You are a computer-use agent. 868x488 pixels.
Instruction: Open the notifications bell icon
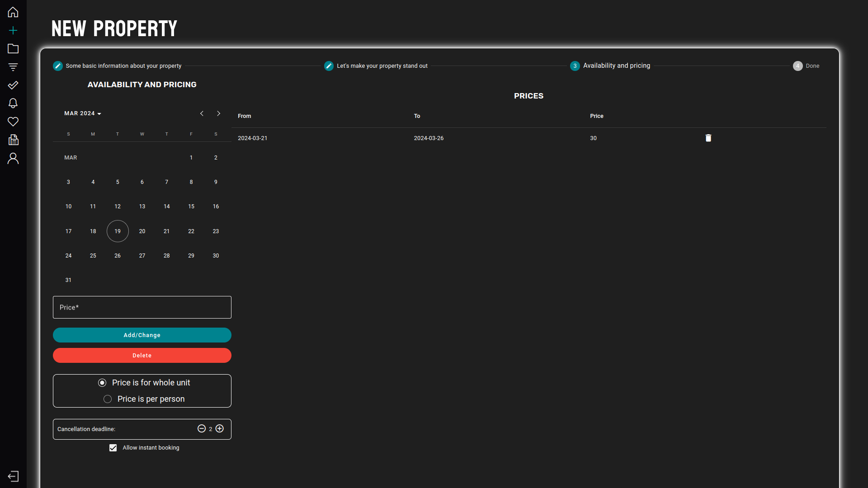pos(13,103)
